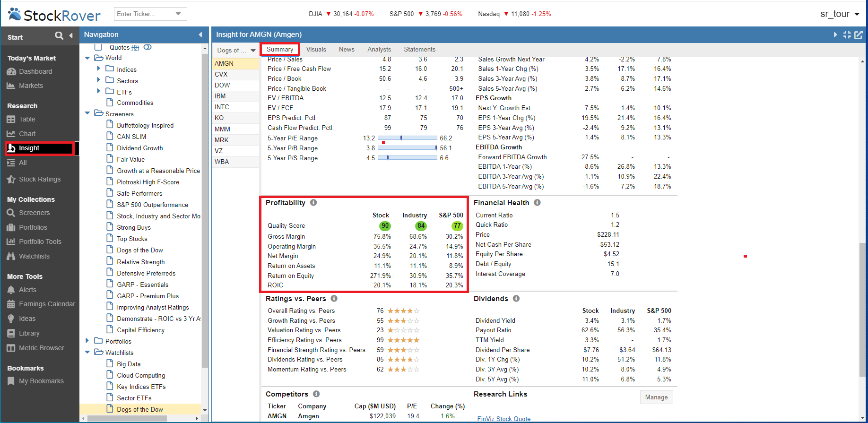Click the Insight panel vertical scrollbar
The image size is (868, 423).
[x=863, y=310]
